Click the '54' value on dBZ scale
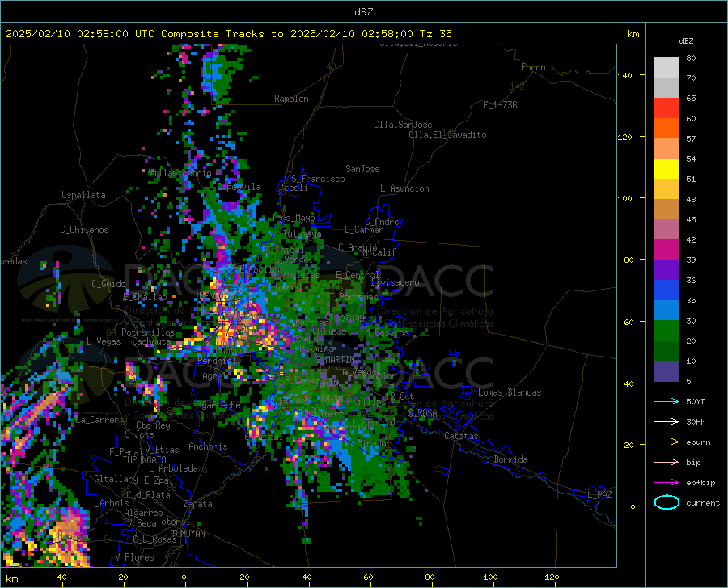This screenshot has width=728, height=588. click(x=691, y=159)
